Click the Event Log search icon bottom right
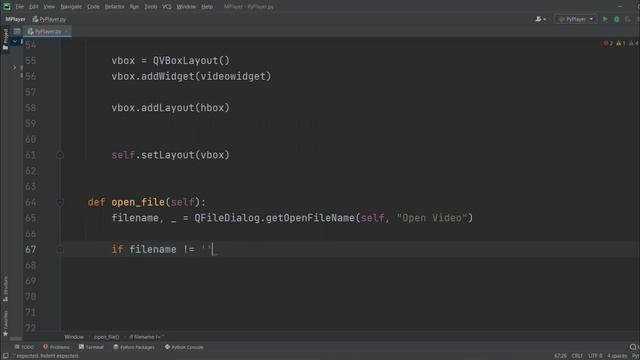The width and height of the screenshot is (640, 360). tap(633, 347)
